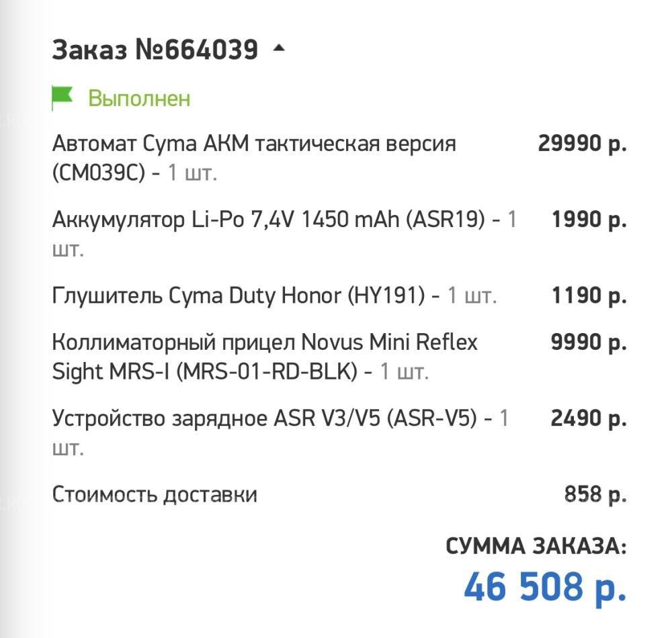Viewport: 672px width, 638px height.
Task: Click the MRS-01-RD-BLK quantity 1 шт.
Action: 405,371
